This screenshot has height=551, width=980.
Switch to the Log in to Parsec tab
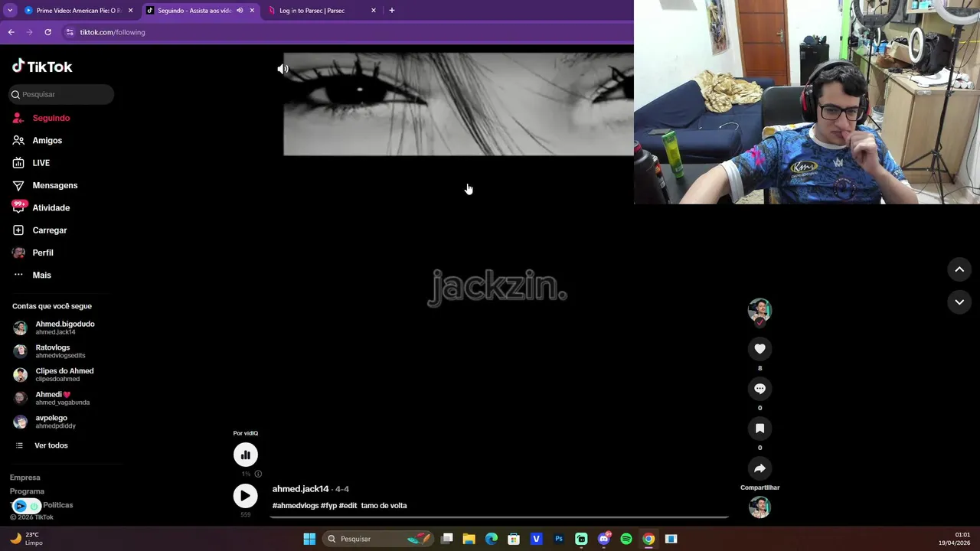click(x=322, y=11)
